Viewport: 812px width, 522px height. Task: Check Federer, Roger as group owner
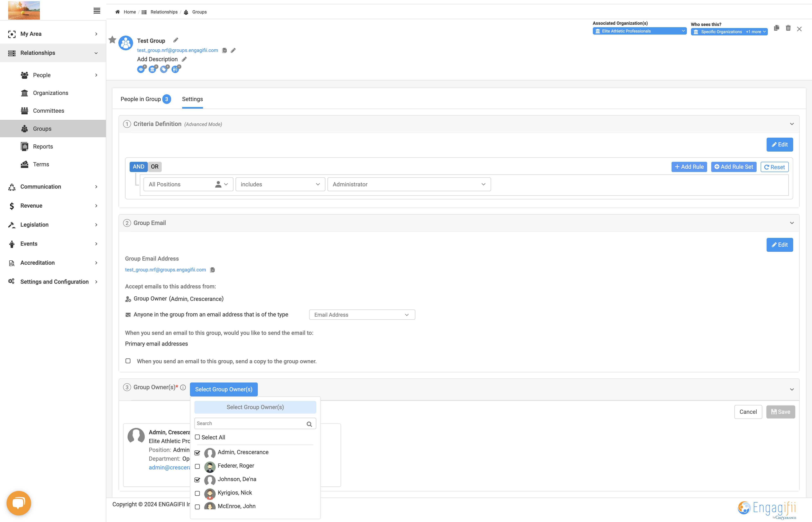[x=197, y=466]
